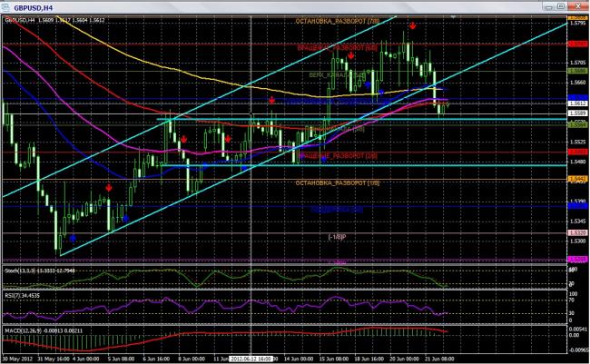Screen dimensions: 590x364
Task: Click the 21 Jun 08:00 time axis label
Action: [439, 359]
